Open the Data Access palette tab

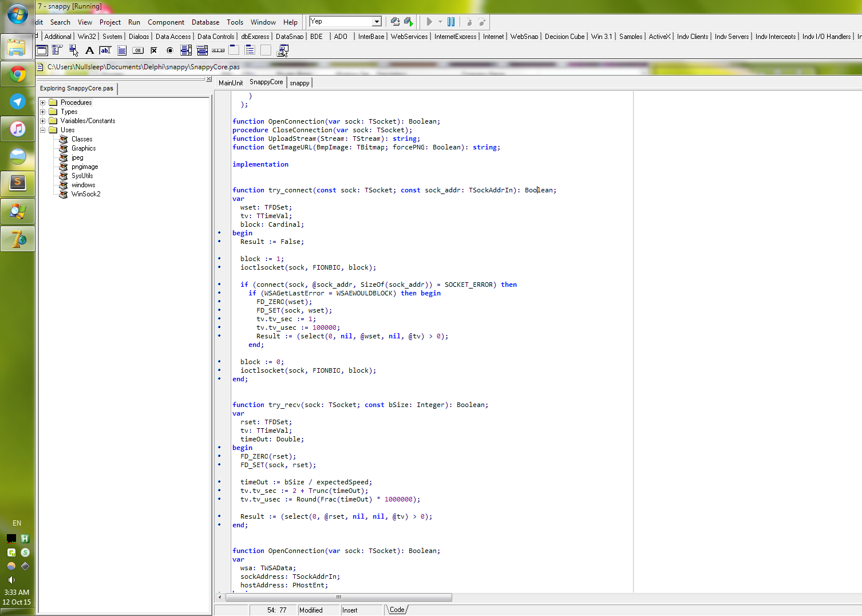click(x=173, y=36)
